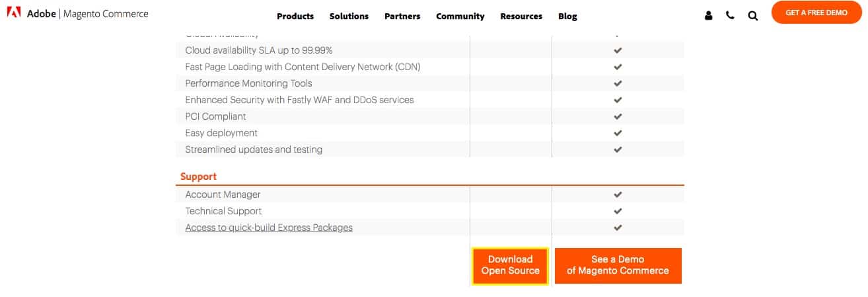Click Download Open Source button
This screenshot has height=297, width=868.
pyautogui.click(x=510, y=266)
